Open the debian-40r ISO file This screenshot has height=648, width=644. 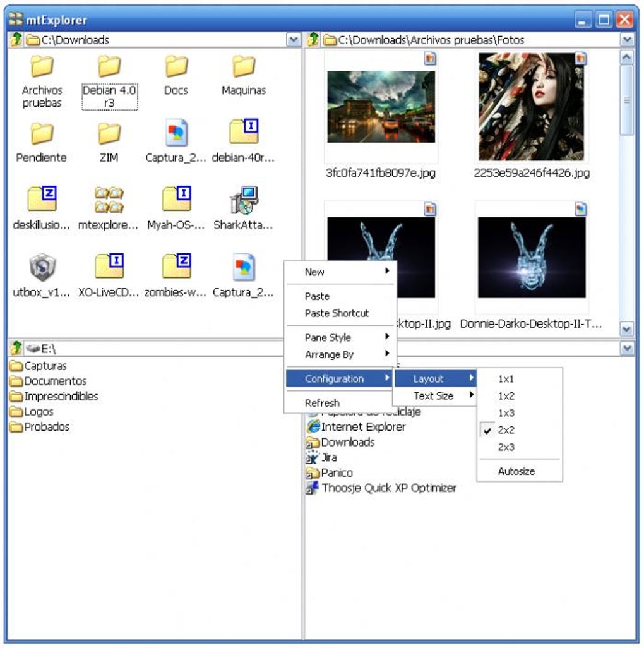(243, 133)
